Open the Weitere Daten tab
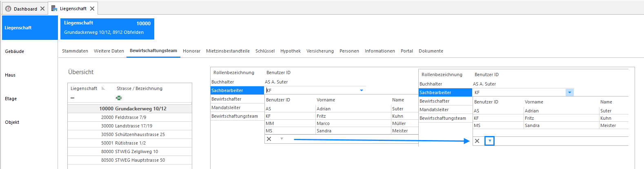 (109, 51)
